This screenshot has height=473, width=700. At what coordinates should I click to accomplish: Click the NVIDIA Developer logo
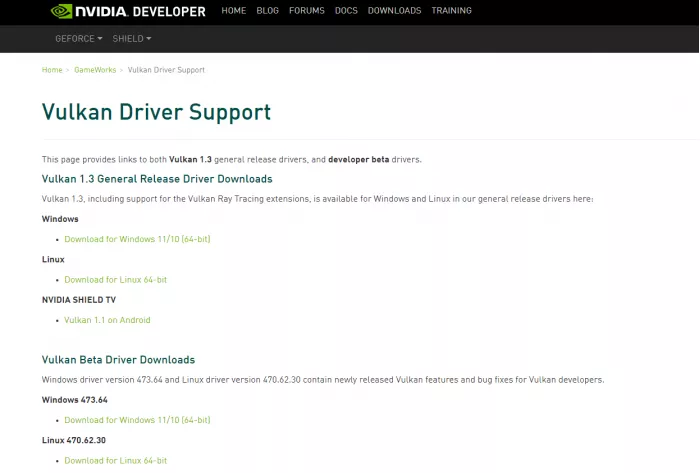[x=128, y=11]
